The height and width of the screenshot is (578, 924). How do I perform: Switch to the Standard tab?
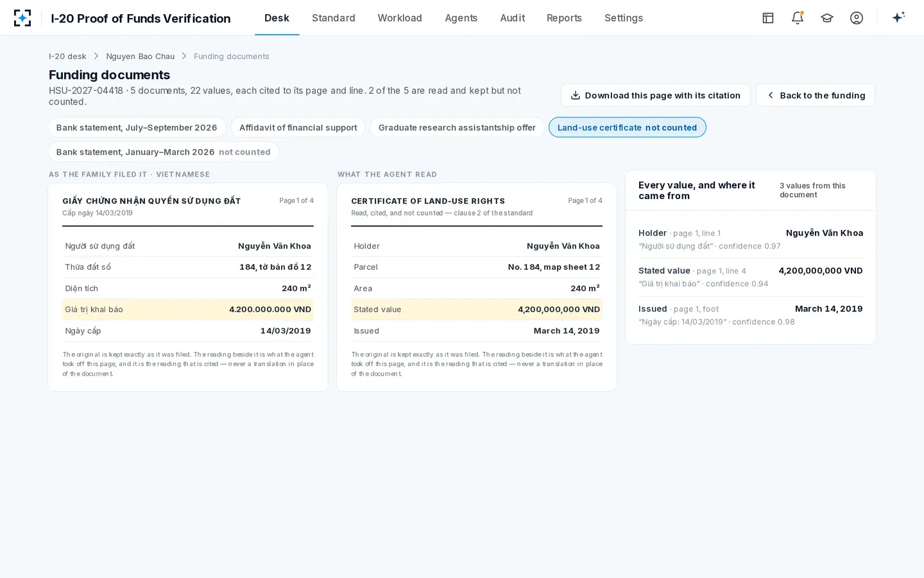(334, 18)
